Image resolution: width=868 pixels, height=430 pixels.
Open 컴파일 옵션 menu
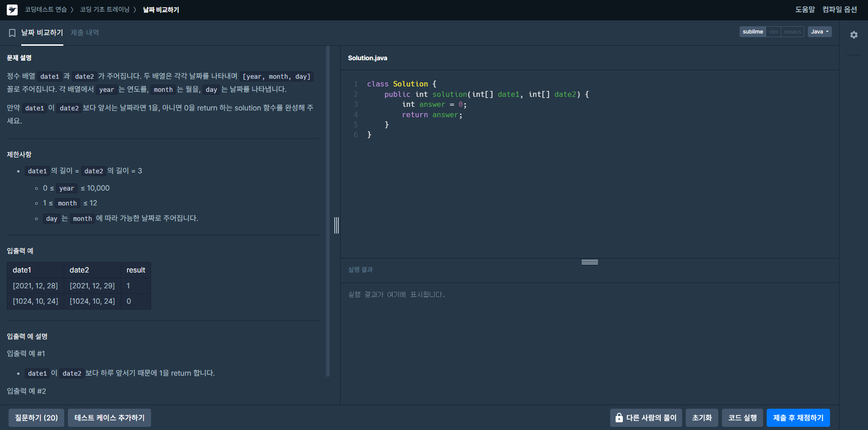840,10
